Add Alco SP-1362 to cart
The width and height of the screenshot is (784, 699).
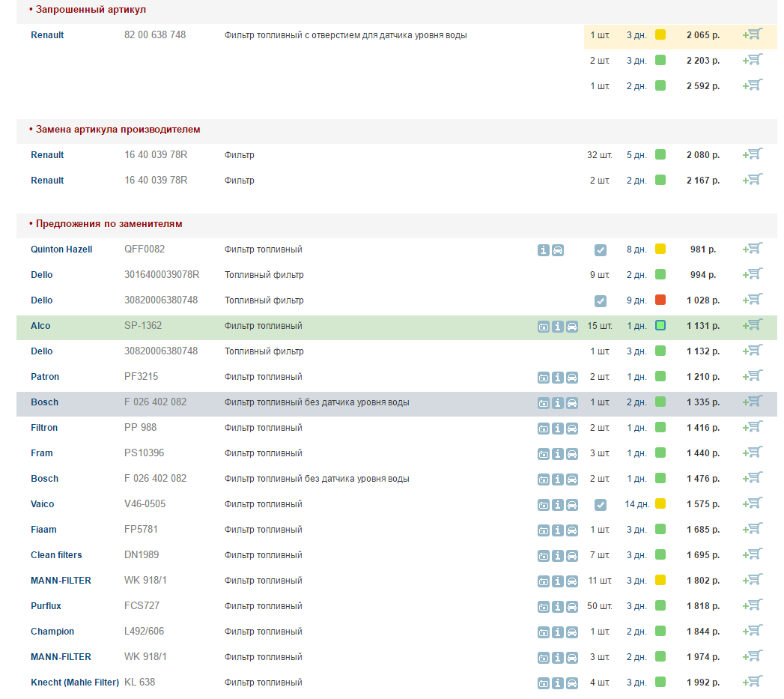[753, 326]
